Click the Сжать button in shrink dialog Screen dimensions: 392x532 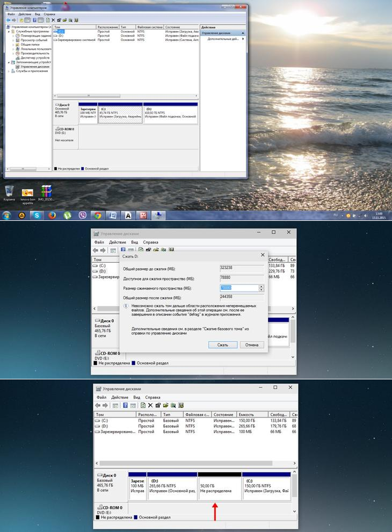click(222, 344)
